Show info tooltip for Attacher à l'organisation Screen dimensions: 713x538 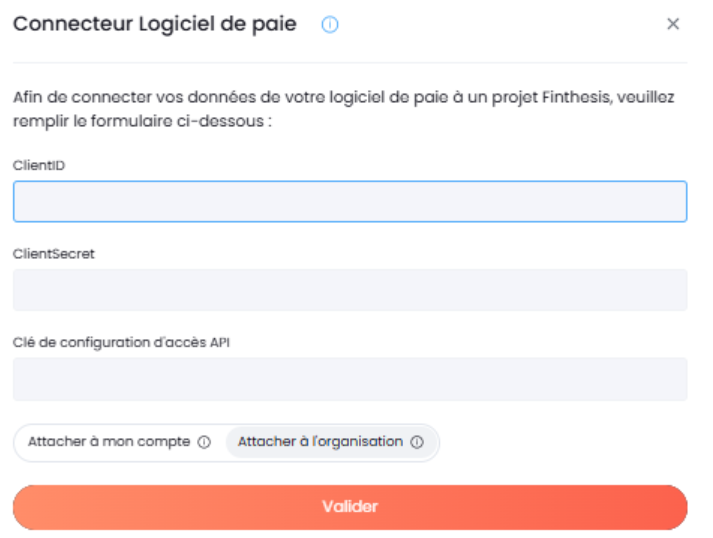(x=417, y=442)
